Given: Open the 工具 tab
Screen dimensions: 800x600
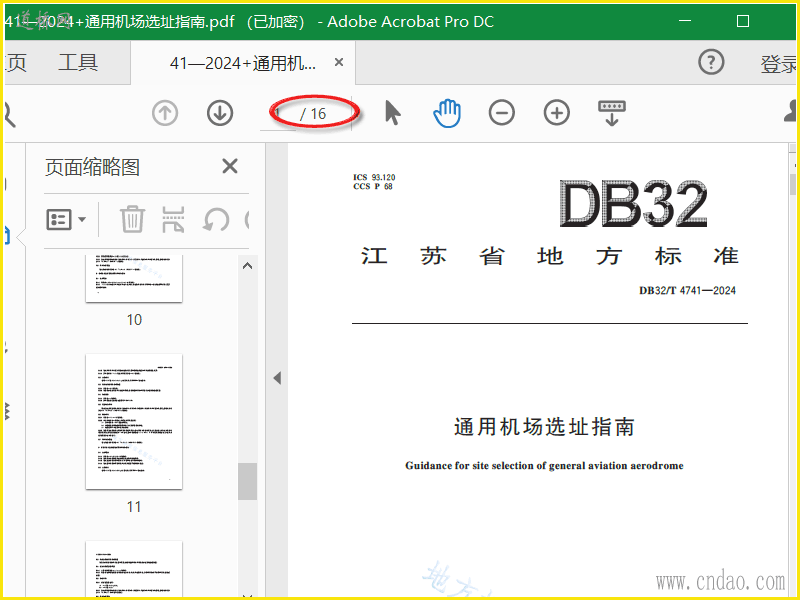Looking at the screenshot, I should tap(78, 62).
